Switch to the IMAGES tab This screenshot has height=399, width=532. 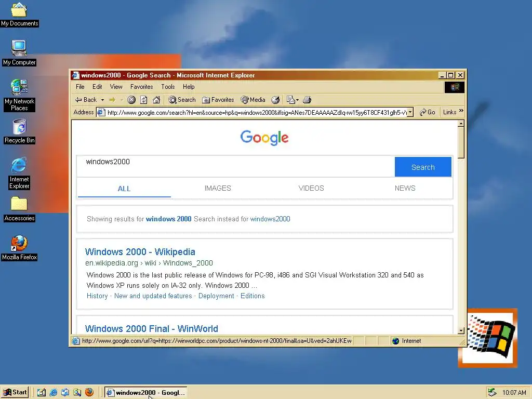pyautogui.click(x=218, y=188)
